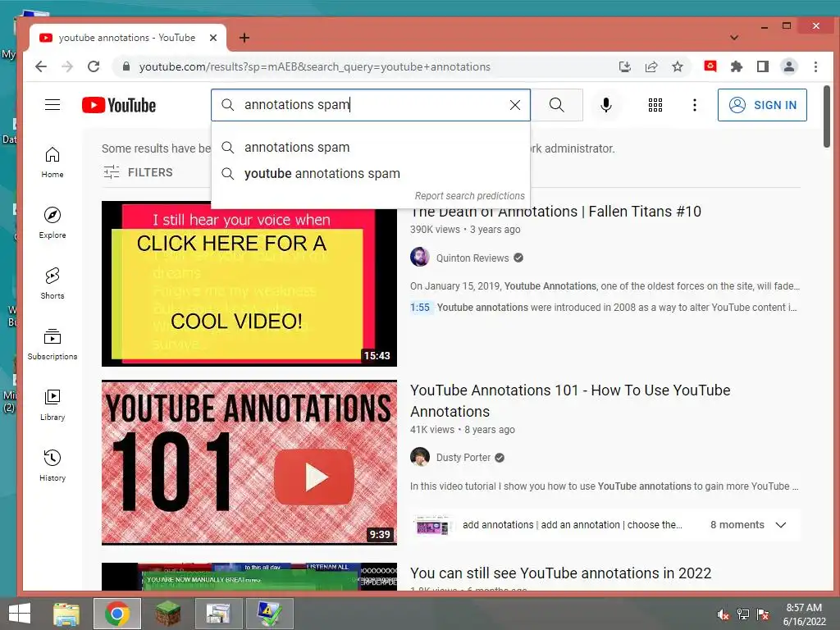Open Quinton Reviews channel link
The image size is (840, 630).
(472, 258)
